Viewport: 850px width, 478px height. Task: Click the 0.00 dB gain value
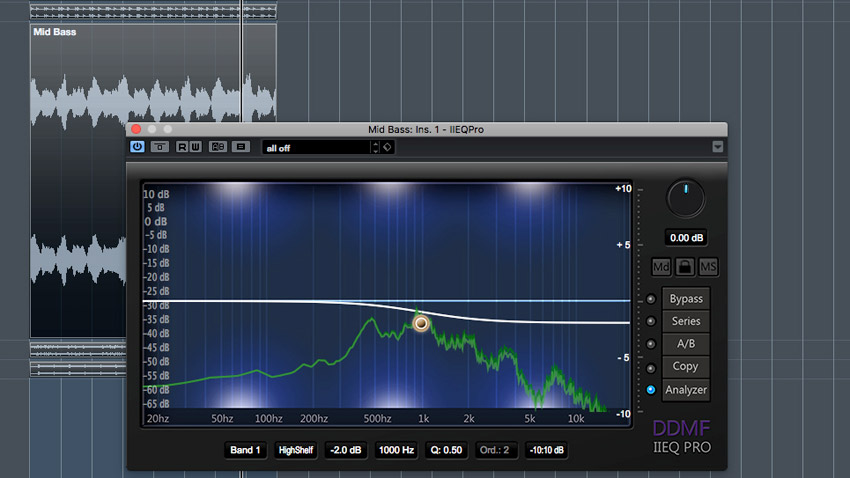(x=686, y=238)
